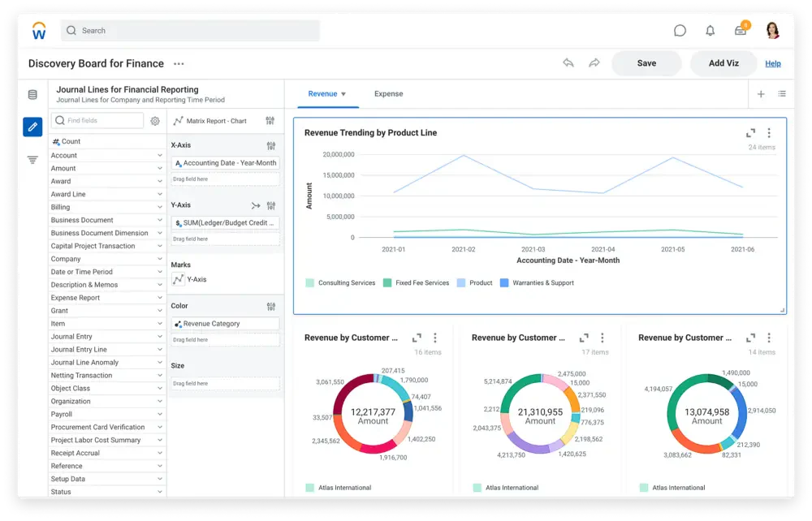Open the inbox tray icon

(741, 31)
